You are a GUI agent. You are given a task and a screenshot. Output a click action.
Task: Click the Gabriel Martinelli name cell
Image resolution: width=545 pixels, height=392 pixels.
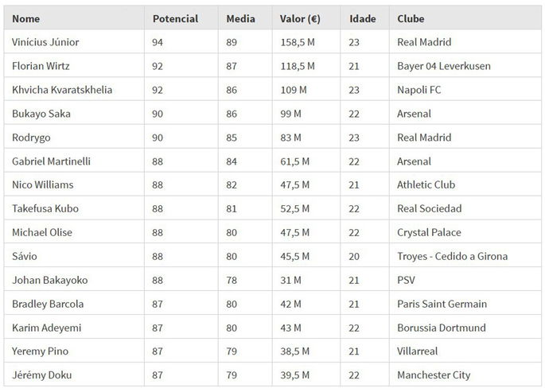click(x=52, y=161)
